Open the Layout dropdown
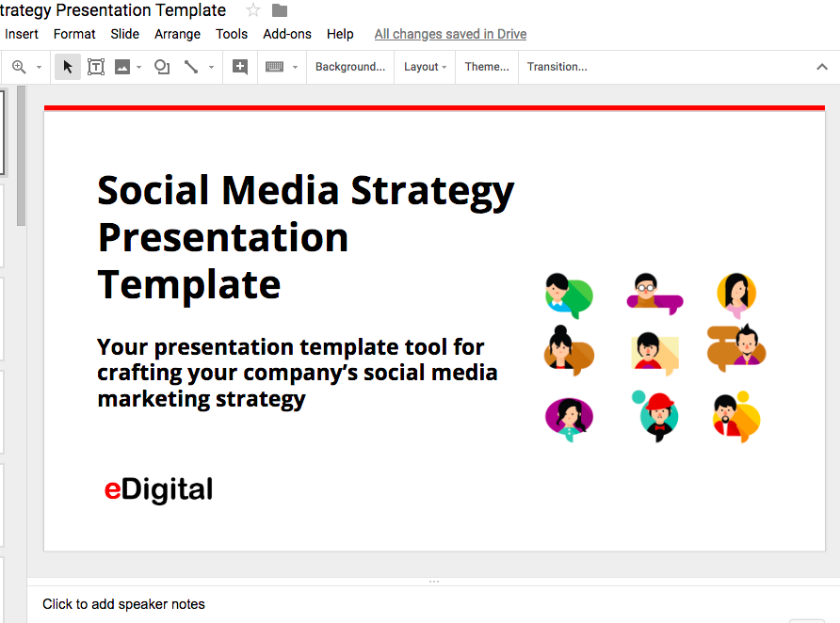 point(425,67)
